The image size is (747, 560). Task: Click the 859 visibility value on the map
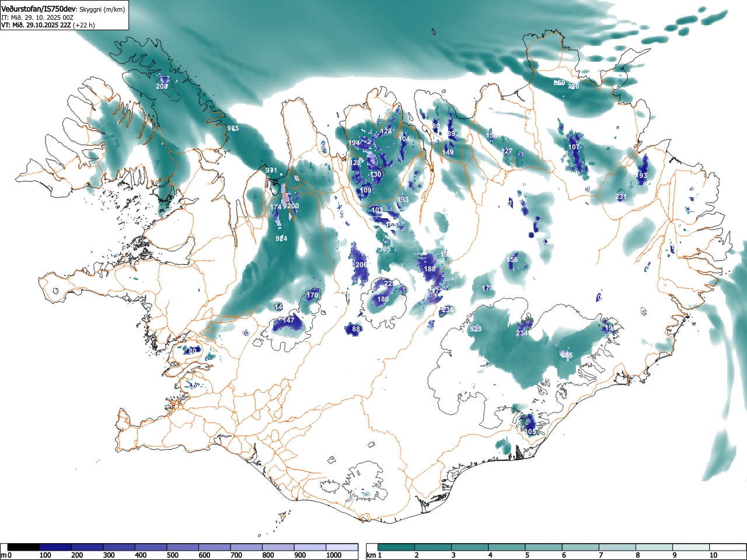click(x=559, y=83)
